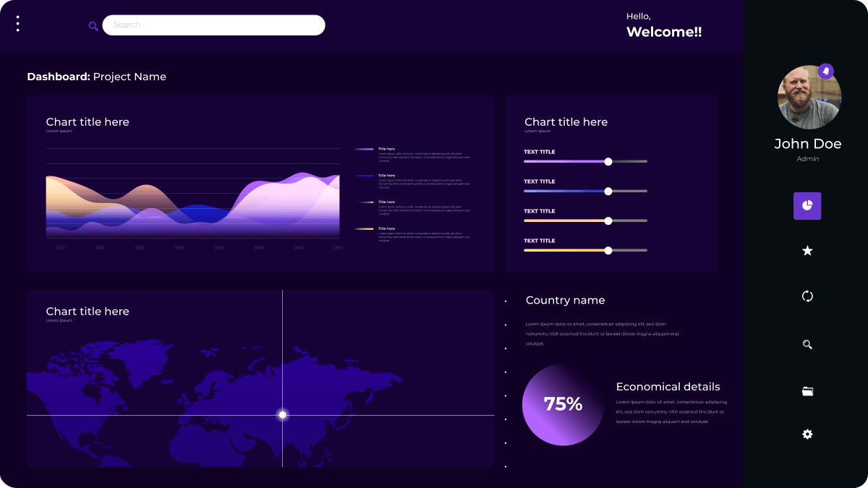Click the purple magnifier icon beside the search field
The width and height of the screenshot is (868, 488).
(93, 26)
